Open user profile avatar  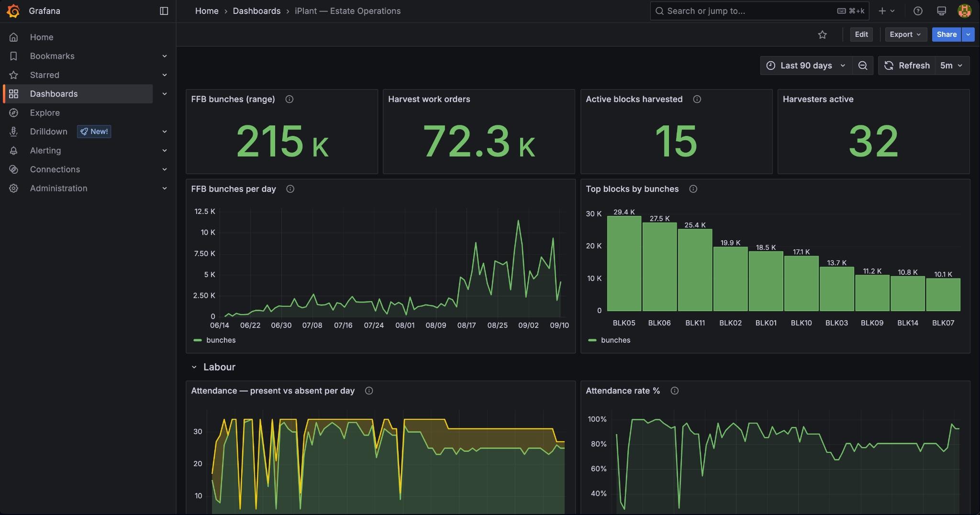[964, 11]
